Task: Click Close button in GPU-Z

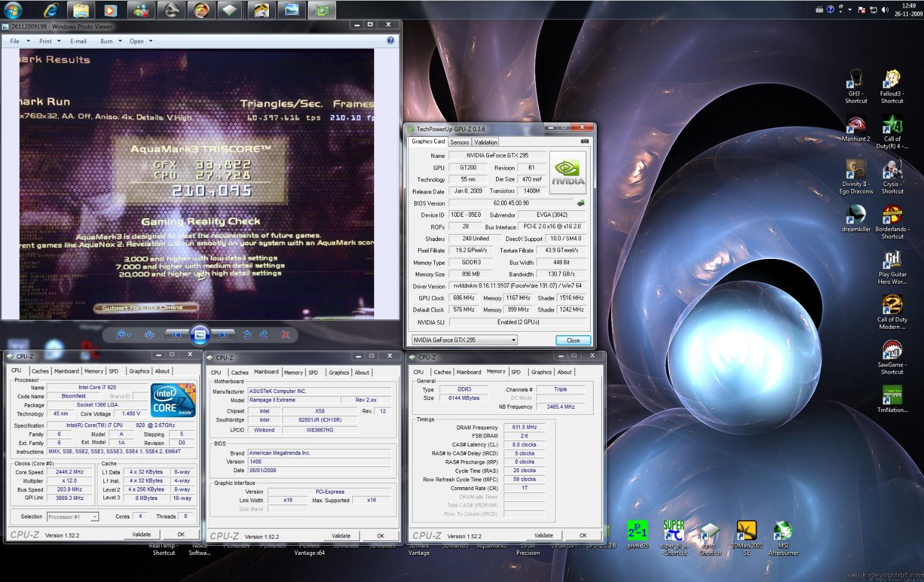Action: [573, 340]
